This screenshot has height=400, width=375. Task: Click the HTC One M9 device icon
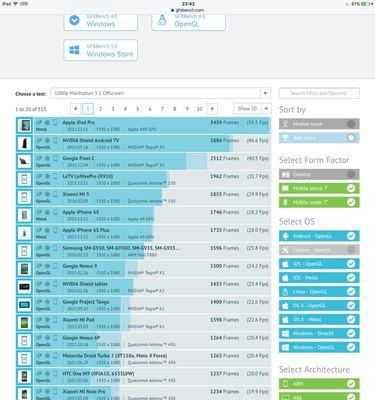pyautogui.click(x=24, y=377)
